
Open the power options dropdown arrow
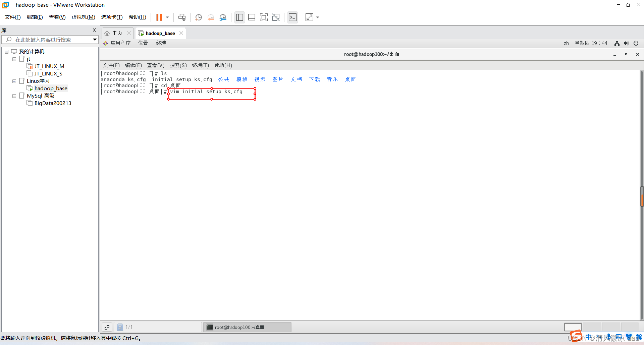click(167, 17)
